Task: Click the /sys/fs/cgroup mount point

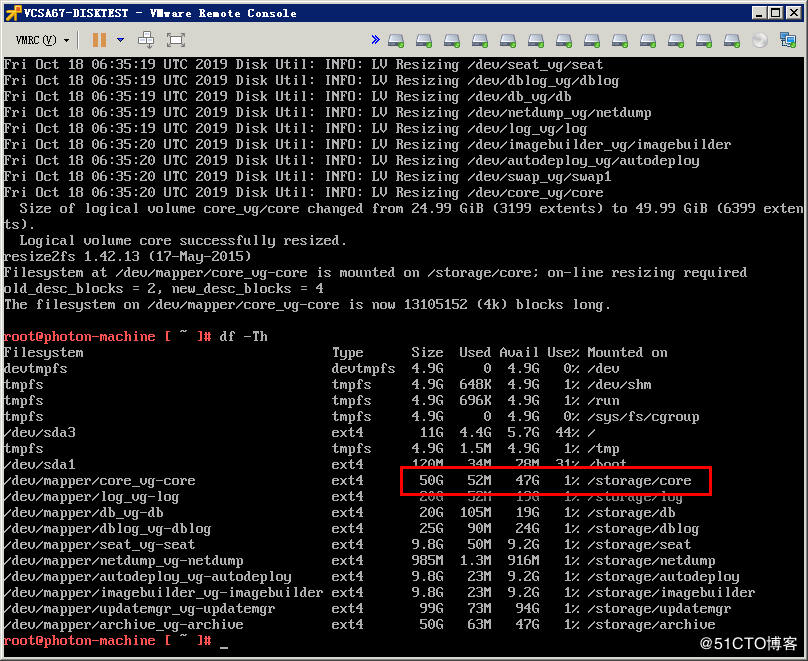Action: [x=643, y=416]
